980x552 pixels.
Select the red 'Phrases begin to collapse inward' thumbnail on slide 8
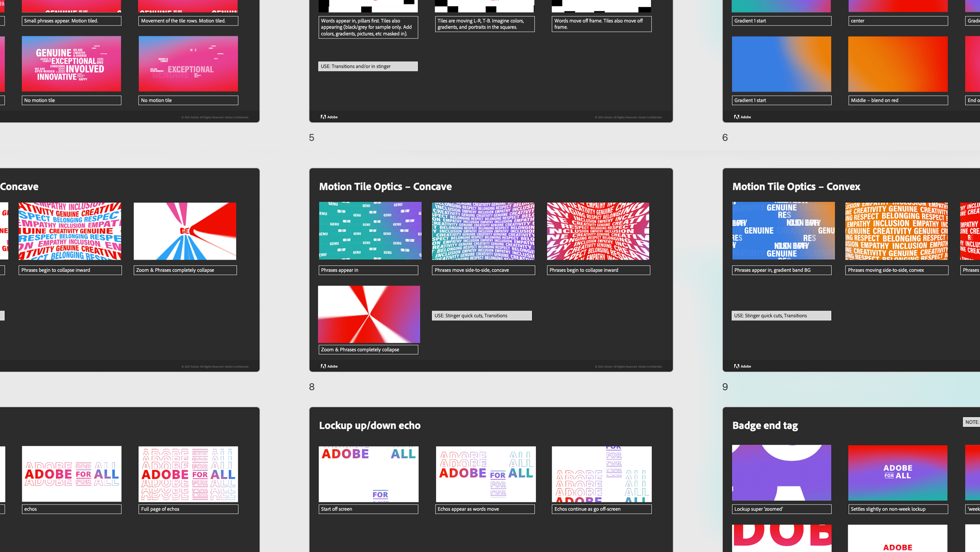[598, 231]
